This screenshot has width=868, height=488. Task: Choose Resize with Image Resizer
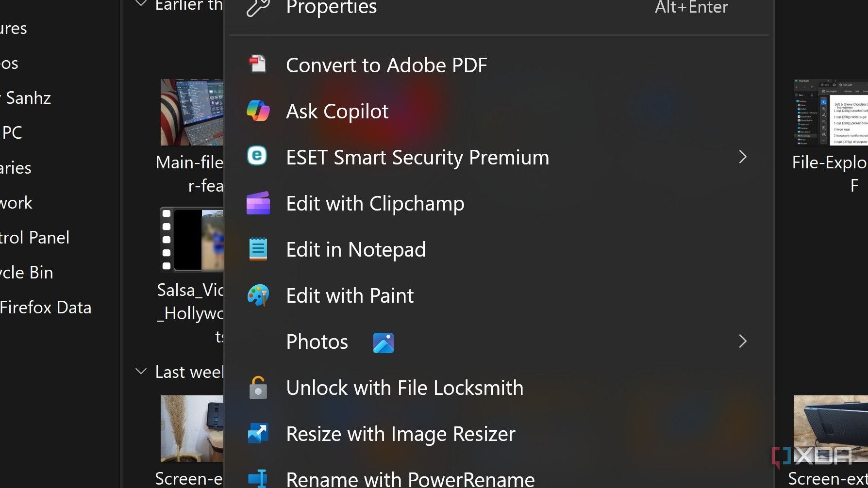(499, 433)
